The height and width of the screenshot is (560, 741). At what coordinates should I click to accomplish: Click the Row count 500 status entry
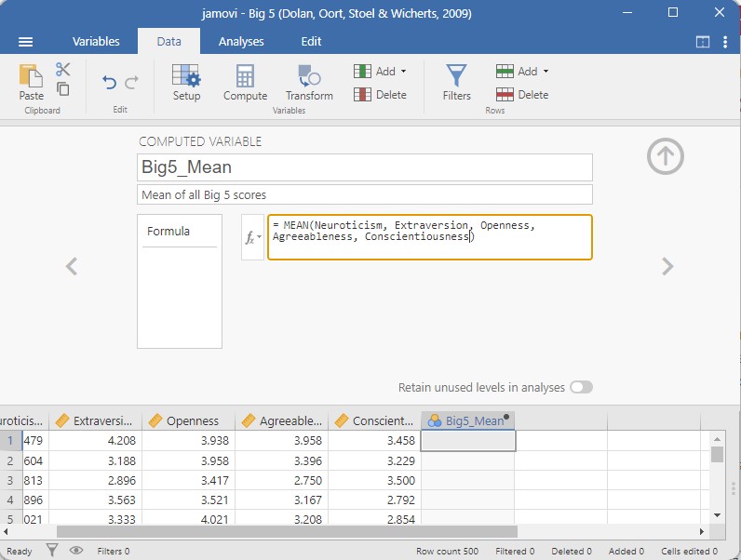pyautogui.click(x=447, y=551)
